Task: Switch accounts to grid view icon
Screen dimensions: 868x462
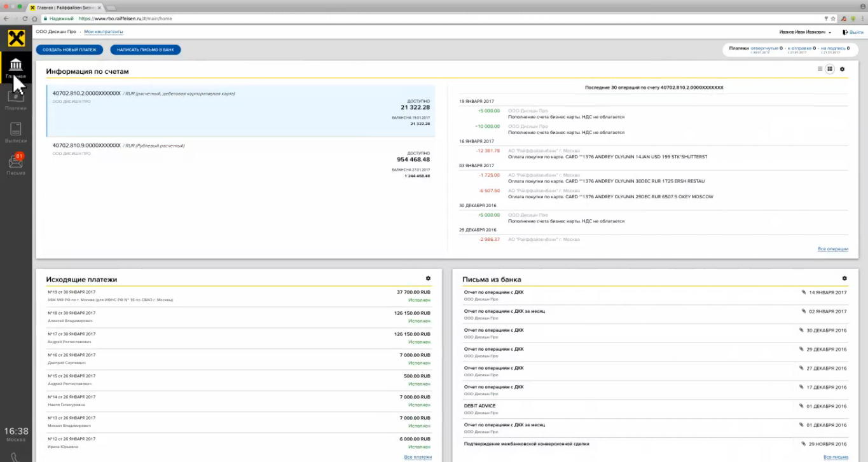Action: (830, 69)
